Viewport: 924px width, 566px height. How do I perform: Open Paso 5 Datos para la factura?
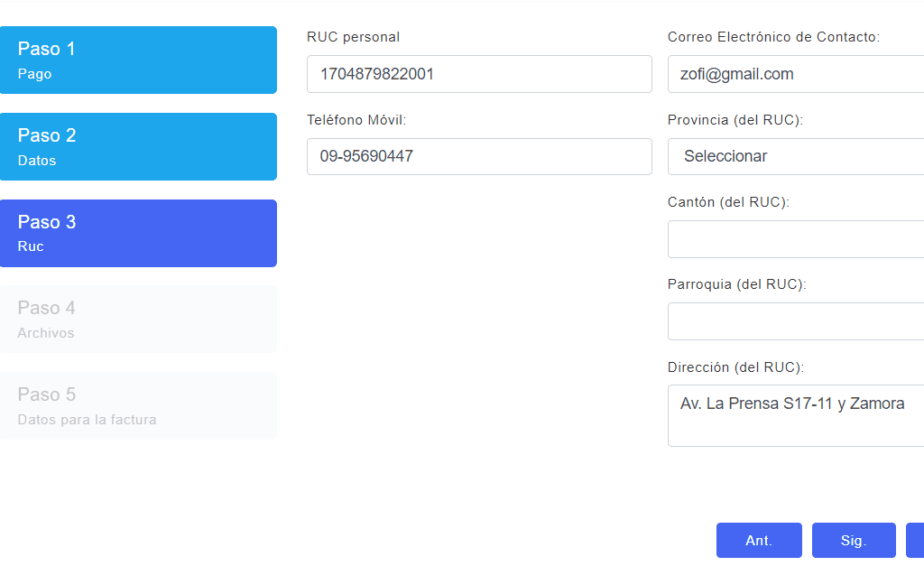click(x=138, y=406)
